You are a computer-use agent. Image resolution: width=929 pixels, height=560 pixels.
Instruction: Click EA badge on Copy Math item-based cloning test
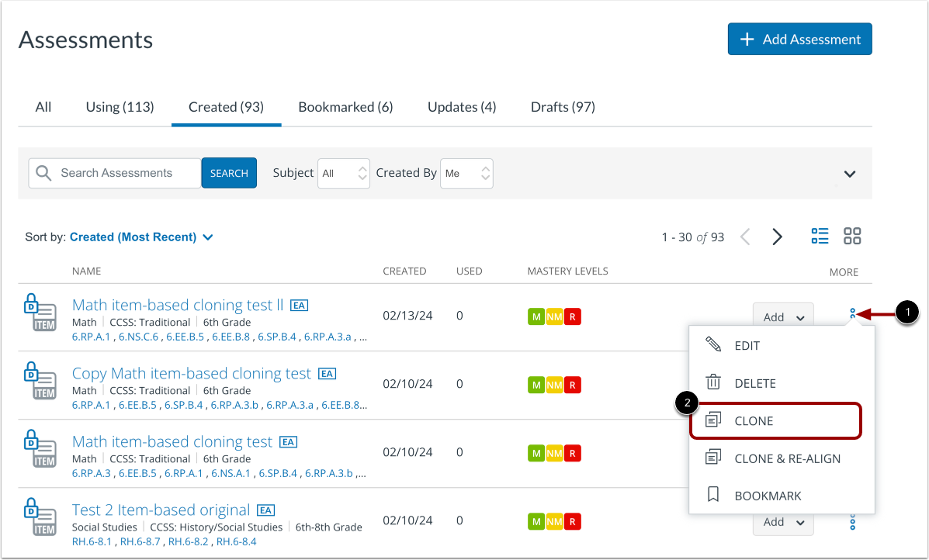[327, 374]
